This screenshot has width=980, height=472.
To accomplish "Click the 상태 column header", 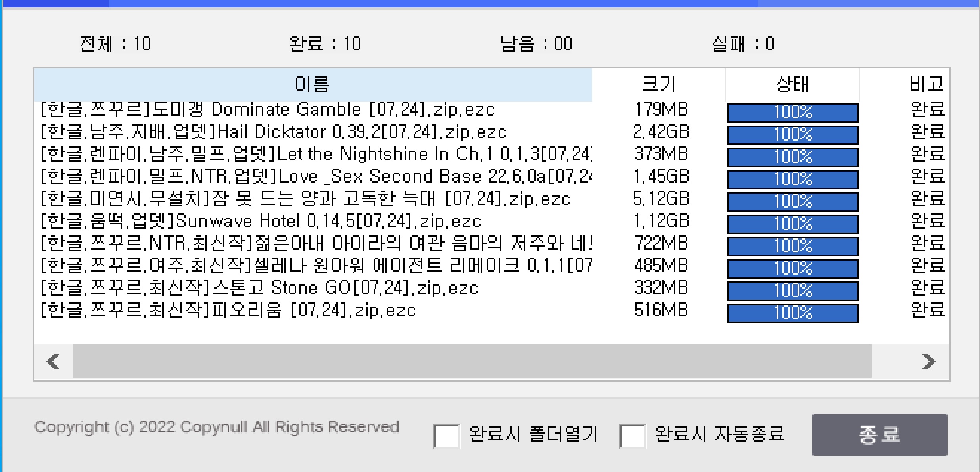I will pyautogui.click(x=792, y=84).
